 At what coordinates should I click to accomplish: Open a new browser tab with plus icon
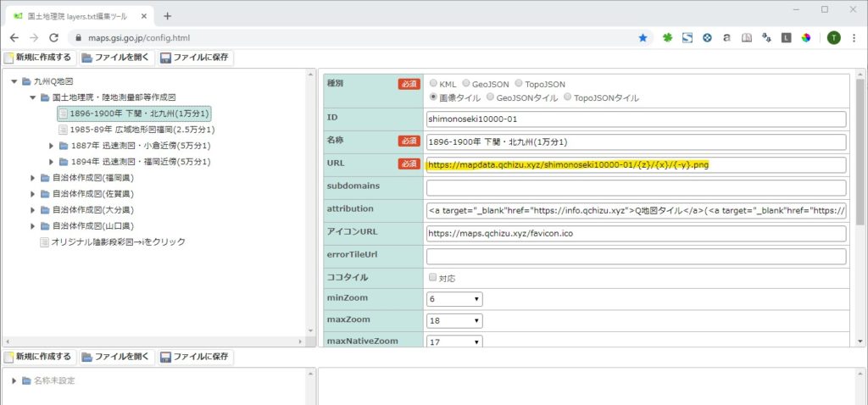(x=167, y=16)
